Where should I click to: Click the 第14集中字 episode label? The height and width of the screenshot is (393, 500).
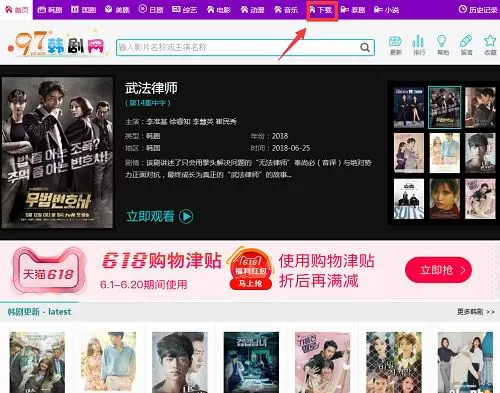point(148,103)
